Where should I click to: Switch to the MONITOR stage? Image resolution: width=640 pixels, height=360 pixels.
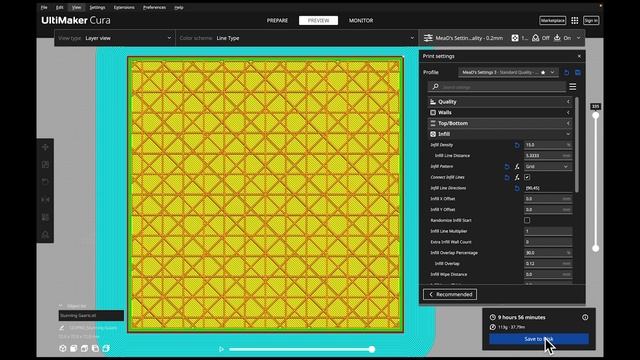pyautogui.click(x=361, y=20)
